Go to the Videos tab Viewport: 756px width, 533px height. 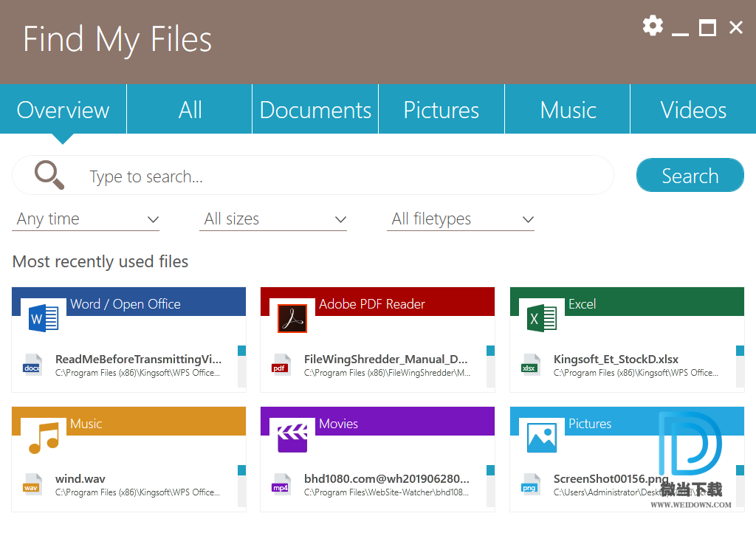693,109
